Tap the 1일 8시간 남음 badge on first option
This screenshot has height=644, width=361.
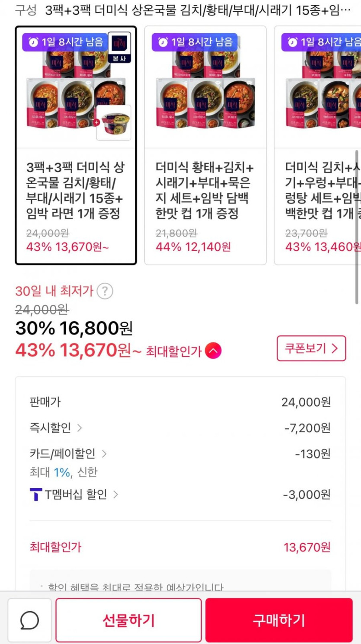(x=65, y=42)
